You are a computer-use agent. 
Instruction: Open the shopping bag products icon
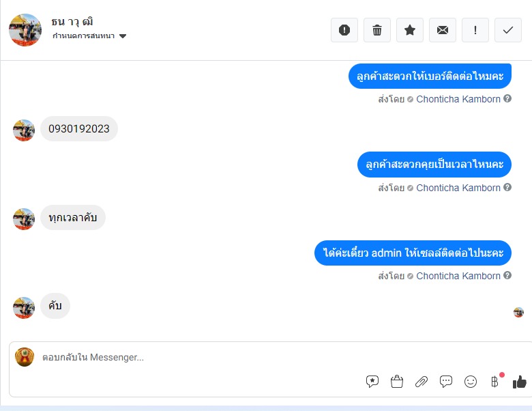coord(397,382)
